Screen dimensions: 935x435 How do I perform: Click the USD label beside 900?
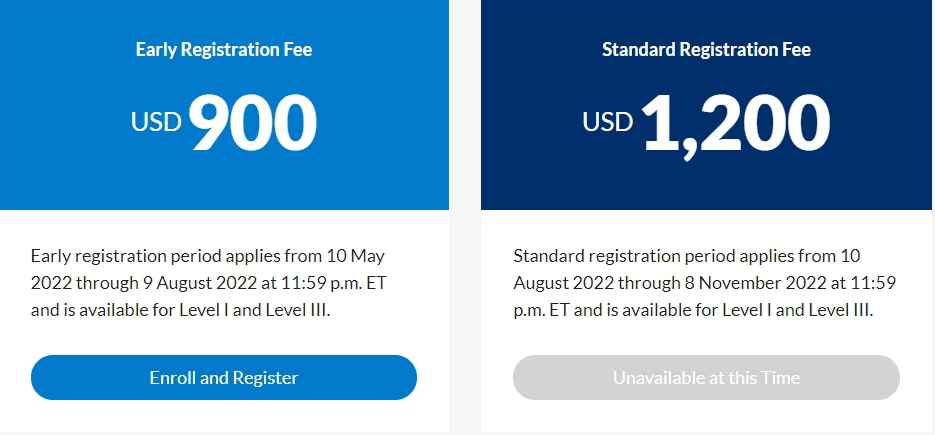click(x=156, y=123)
